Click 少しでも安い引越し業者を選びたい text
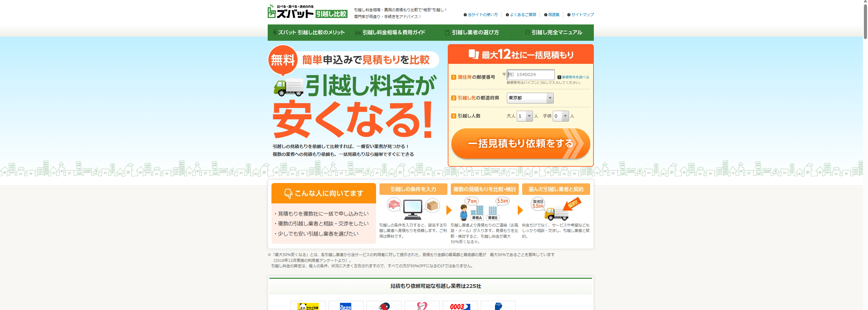Viewport: 868px width, 310px height. [x=318, y=234]
